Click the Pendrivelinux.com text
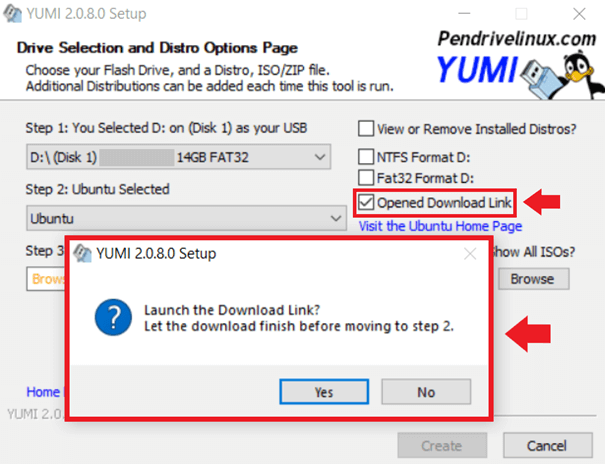This screenshot has height=464, width=605. pyautogui.click(x=517, y=39)
